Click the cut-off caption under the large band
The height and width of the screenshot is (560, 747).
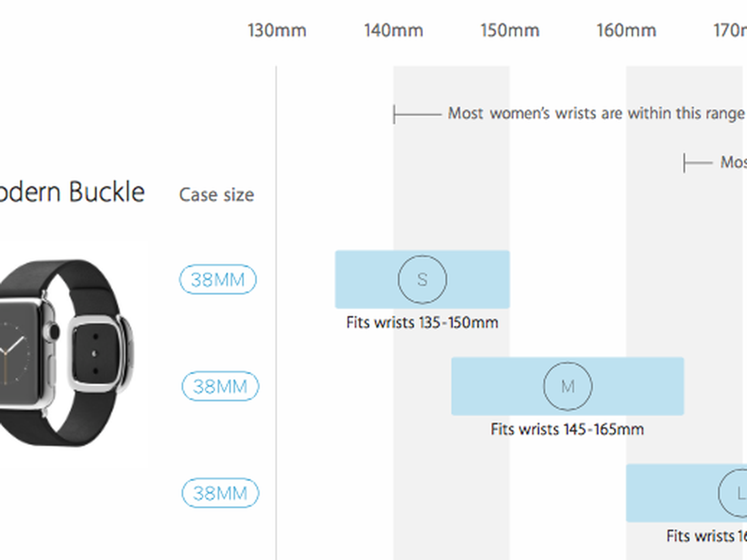[707, 536]
